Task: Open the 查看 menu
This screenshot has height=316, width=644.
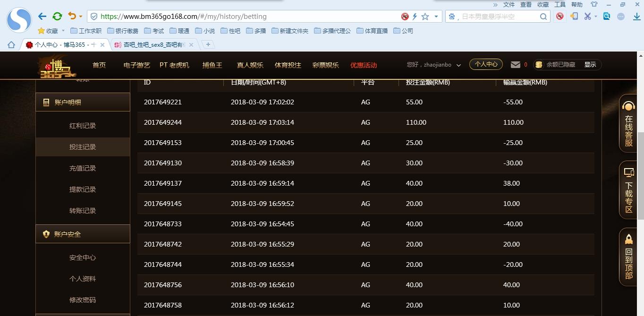Action: (x=526, y=4)
